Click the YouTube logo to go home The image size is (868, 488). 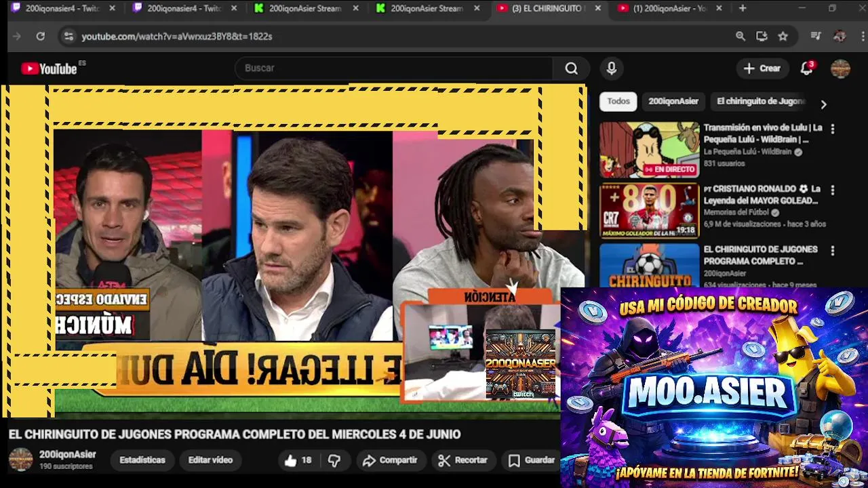pos(49,68)
